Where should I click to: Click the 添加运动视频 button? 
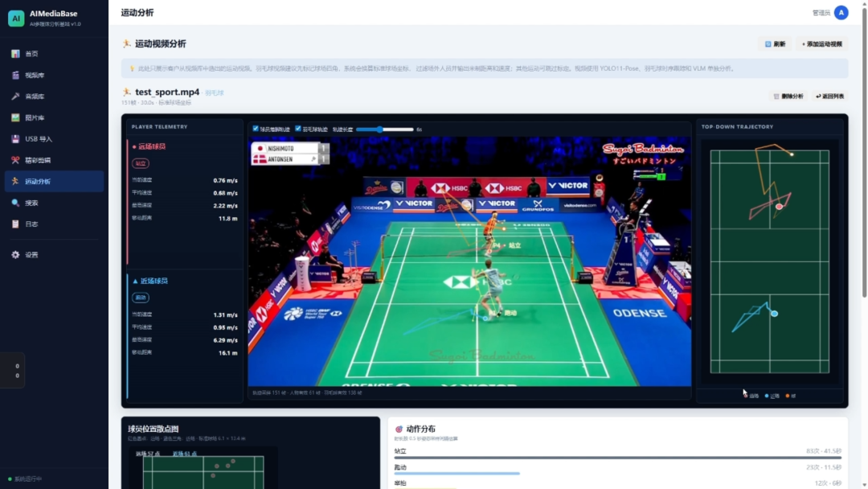coord(822,44)
